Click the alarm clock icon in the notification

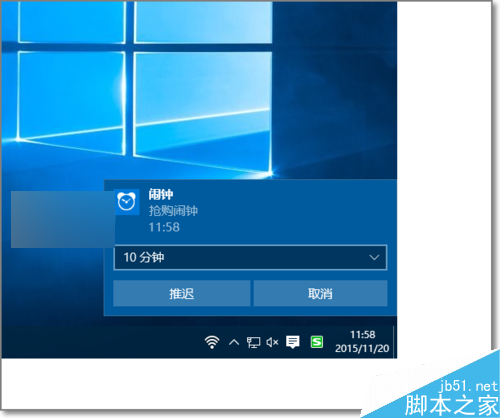click(x=126, y=202)
